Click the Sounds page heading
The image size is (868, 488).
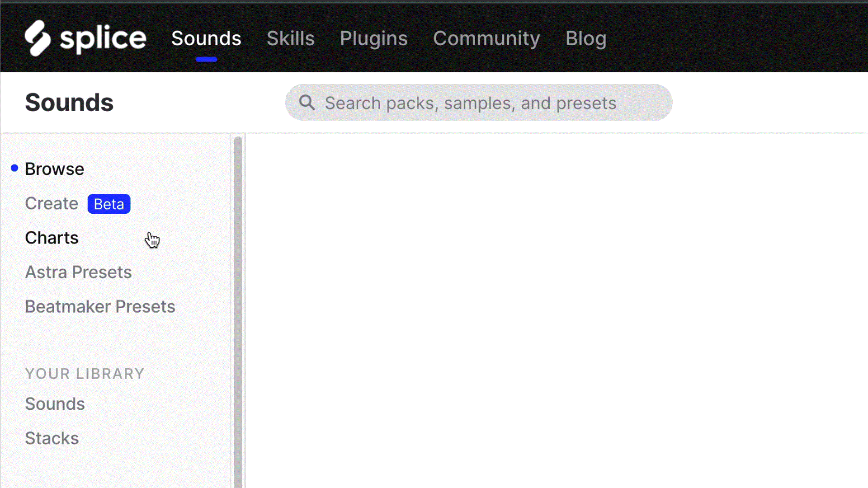pyautogui.click(x=69, y=103)
